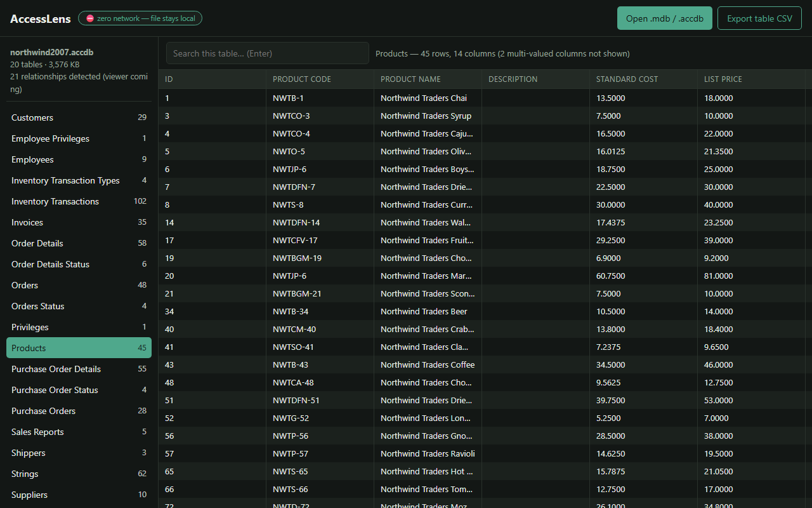This screenshot has height=508, width=812.
Task: Click the ID column header
Action: coord(213,79)
